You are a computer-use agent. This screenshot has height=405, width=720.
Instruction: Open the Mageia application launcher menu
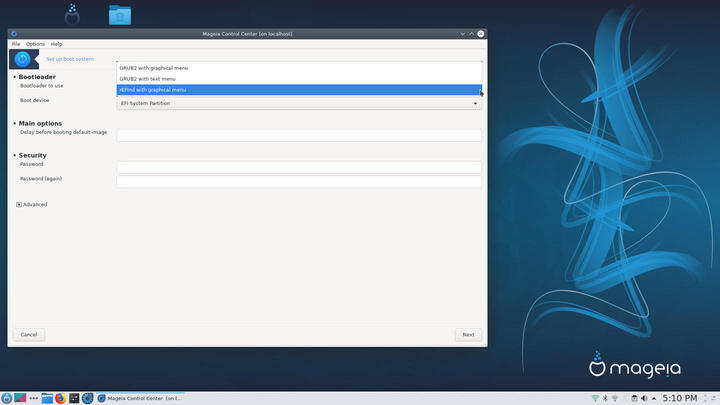tap(6, 398)
